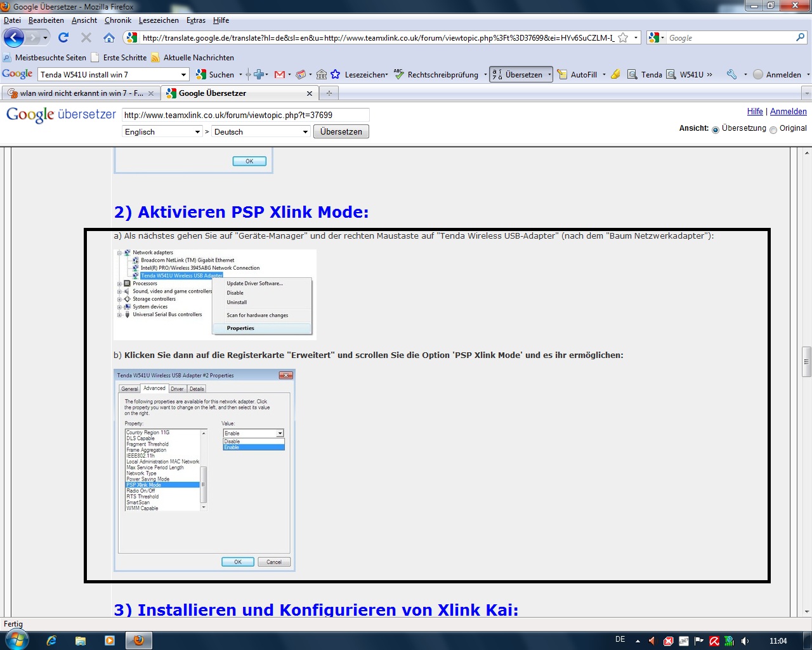Show hidden tray icons arrow
812x650 pixels.
pos(638,641)
